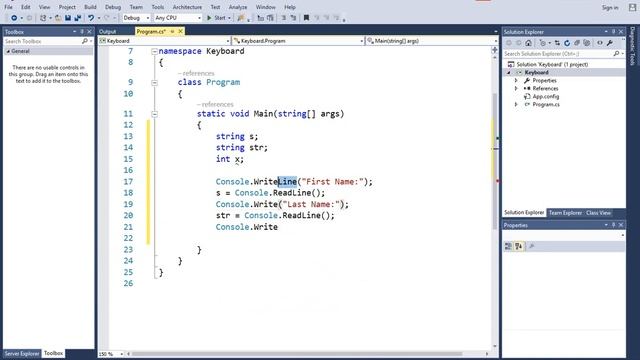Save the current file with Save icon
This screenshot has width=640, height=360.
coord(68,18)
